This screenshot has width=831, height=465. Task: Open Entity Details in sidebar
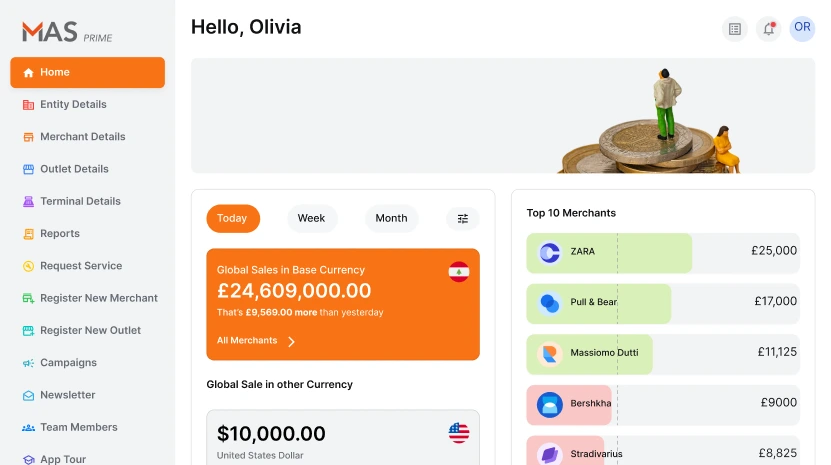pos(73,105)
